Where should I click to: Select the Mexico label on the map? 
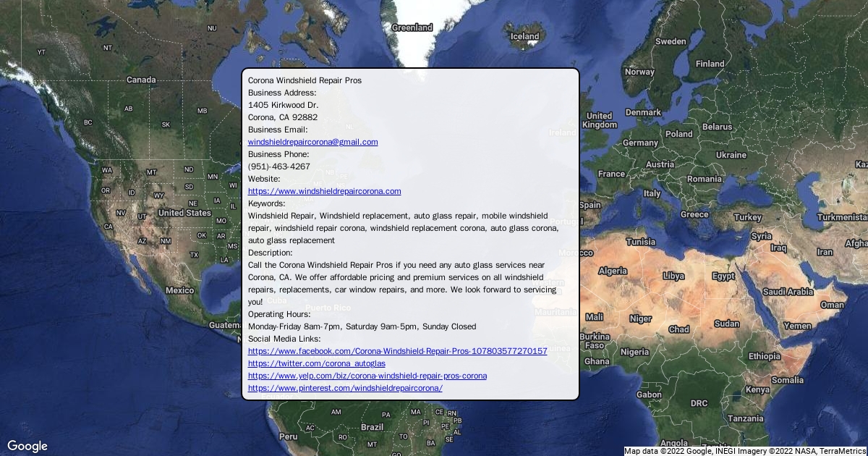point(179,290)
